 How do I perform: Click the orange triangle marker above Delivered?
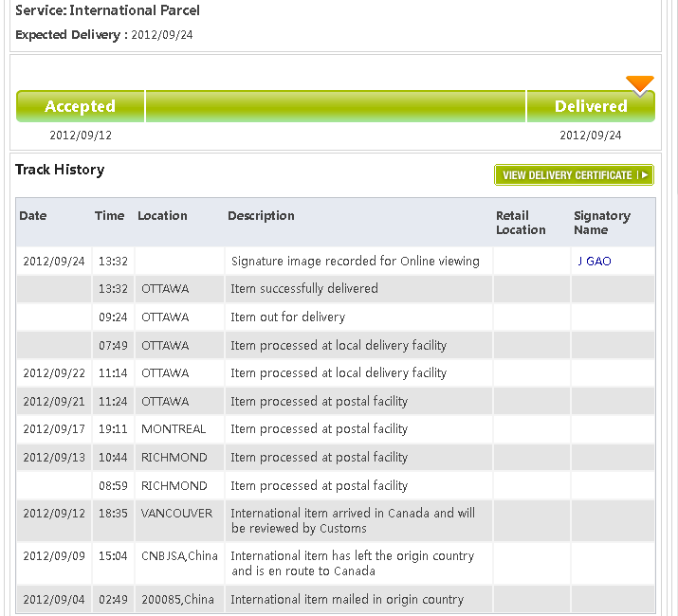pyautogui.click(x=640, y=84)
